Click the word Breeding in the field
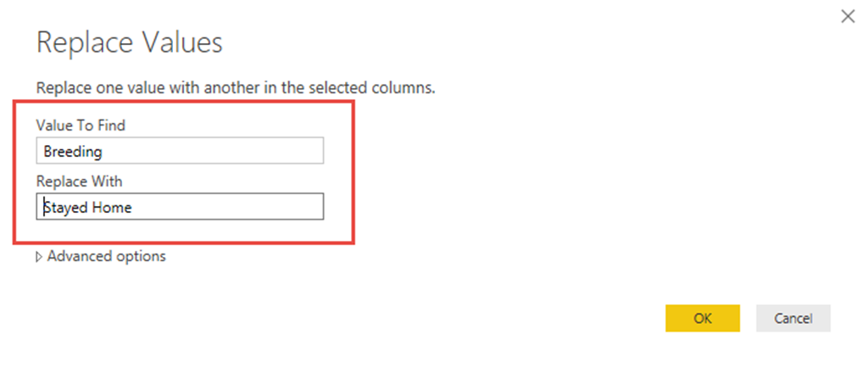The width and height of the screenshot is (868, 368). point(72,151)
